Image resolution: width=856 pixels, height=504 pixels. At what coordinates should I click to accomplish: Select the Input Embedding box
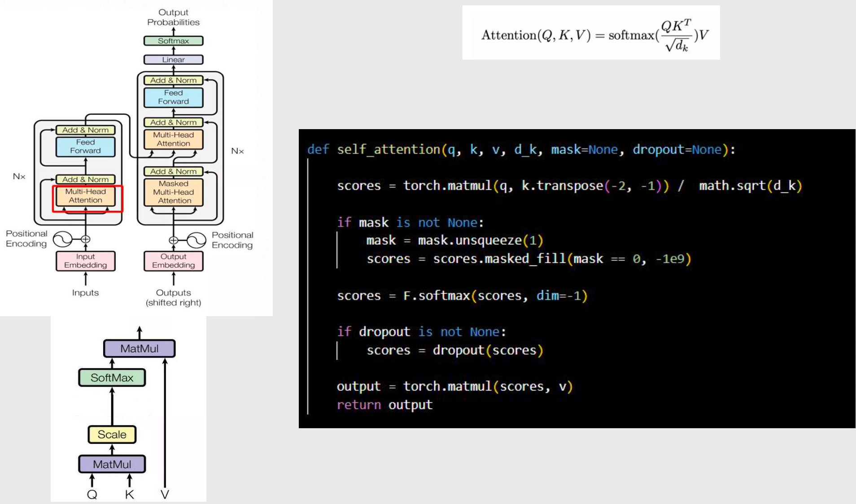[x=85, y=261]
